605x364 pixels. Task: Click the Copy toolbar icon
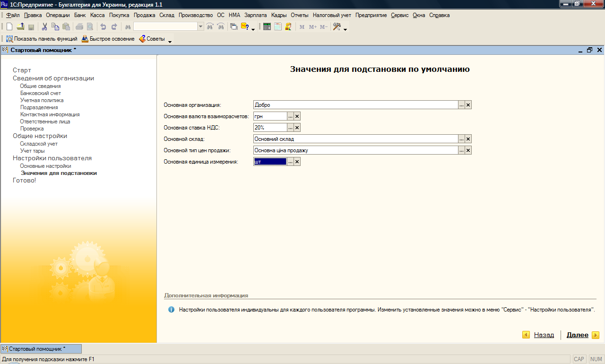click(55, 27)
